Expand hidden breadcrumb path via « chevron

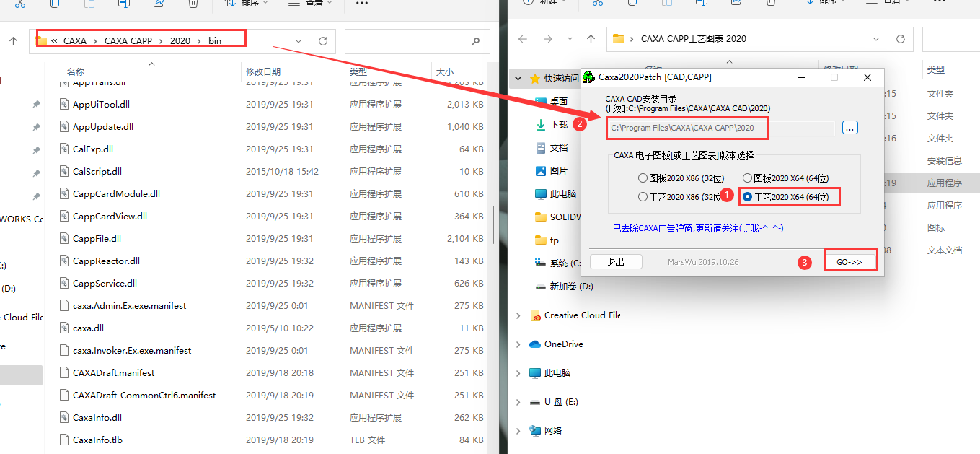[54, 41]
